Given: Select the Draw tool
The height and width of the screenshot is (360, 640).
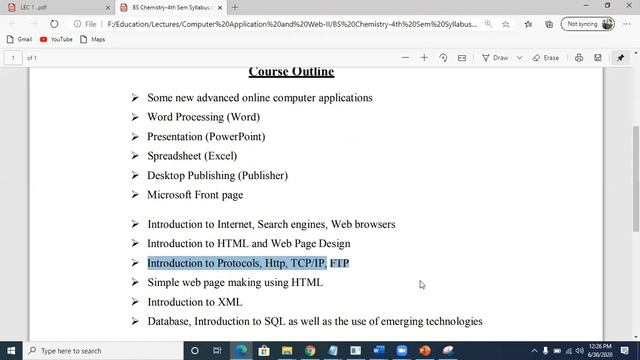Looking at the screenshot, I should pos(495,58).
